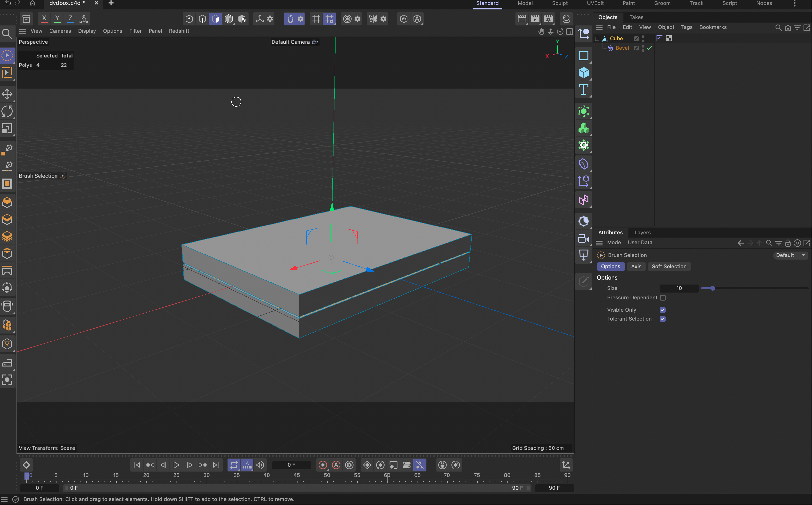Select the Move tool in left toolbar
Viewport: 812px width, 505px height.
(x=7, y=94)
